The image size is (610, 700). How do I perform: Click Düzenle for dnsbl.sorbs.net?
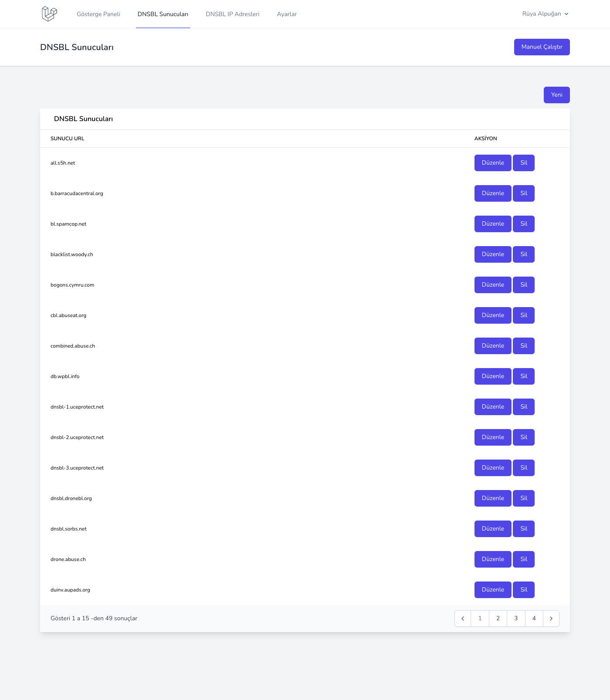point(493,529)
